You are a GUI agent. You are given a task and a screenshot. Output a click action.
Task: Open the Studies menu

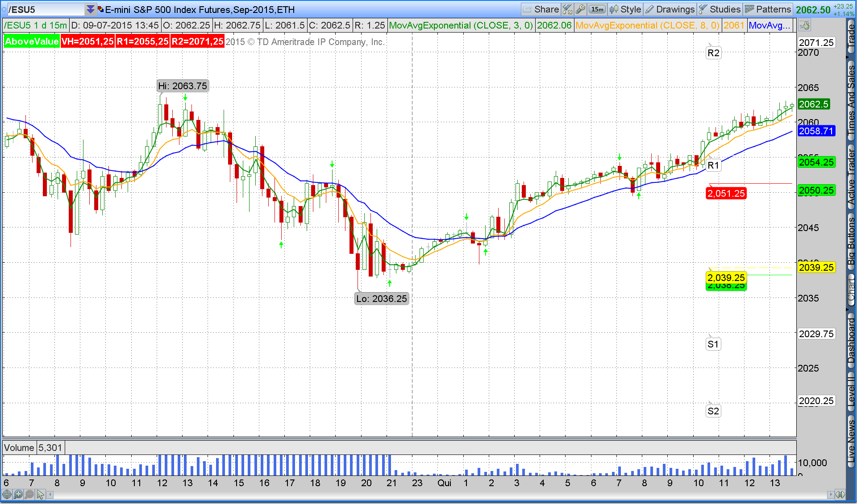720,9
